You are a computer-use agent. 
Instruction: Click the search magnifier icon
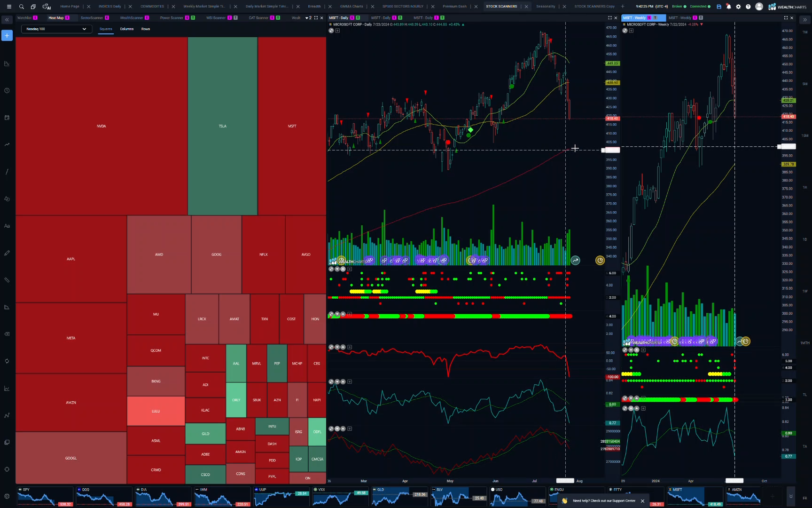pyautogui.click(x=21, y=7)
